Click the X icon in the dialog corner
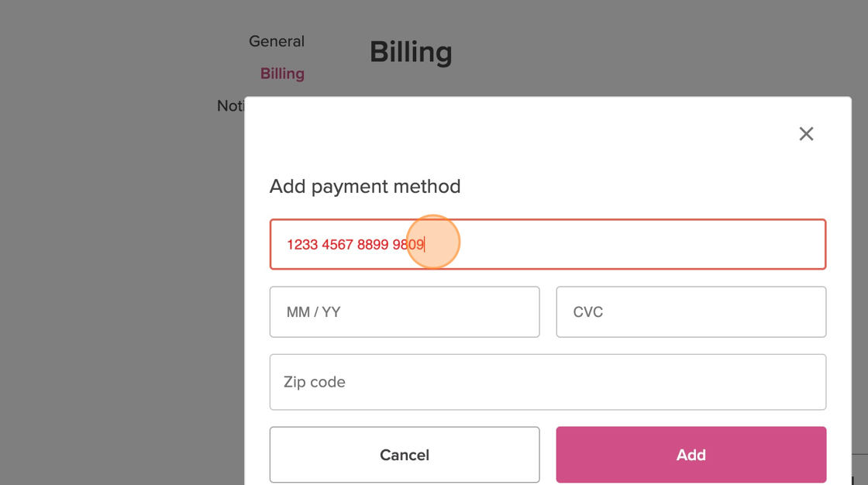This screenshot has height=485, width=868. [x=806, y=134]
